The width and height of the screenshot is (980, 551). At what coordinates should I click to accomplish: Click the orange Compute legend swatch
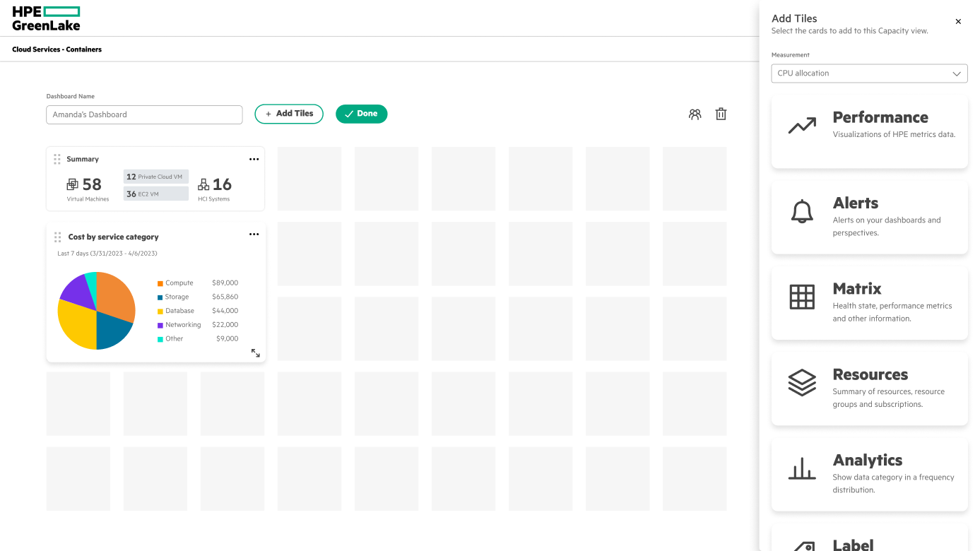tap(160, 283)
